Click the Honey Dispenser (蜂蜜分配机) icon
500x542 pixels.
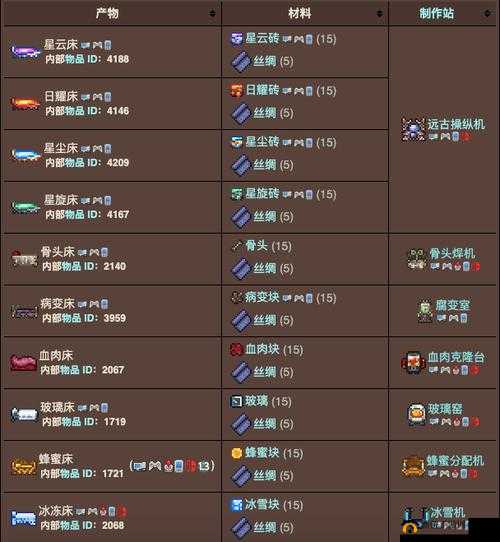[x=413, y=467]
